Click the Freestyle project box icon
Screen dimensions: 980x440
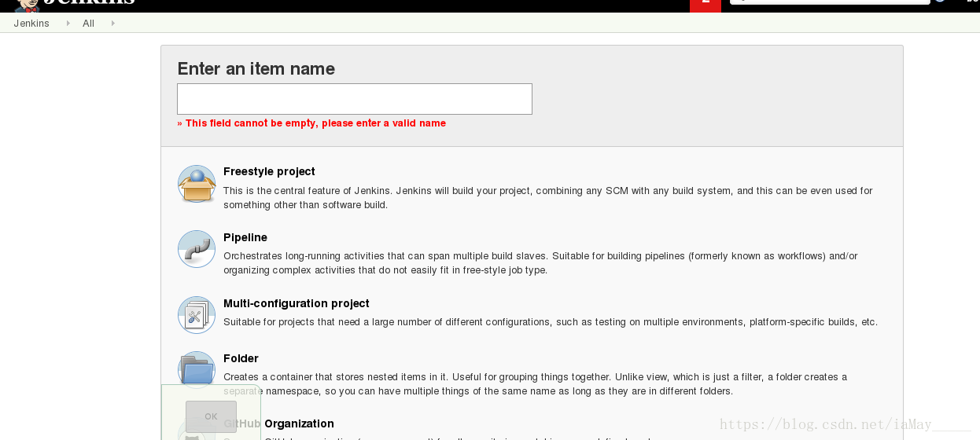pyautogui.click(x=197, y=184)
